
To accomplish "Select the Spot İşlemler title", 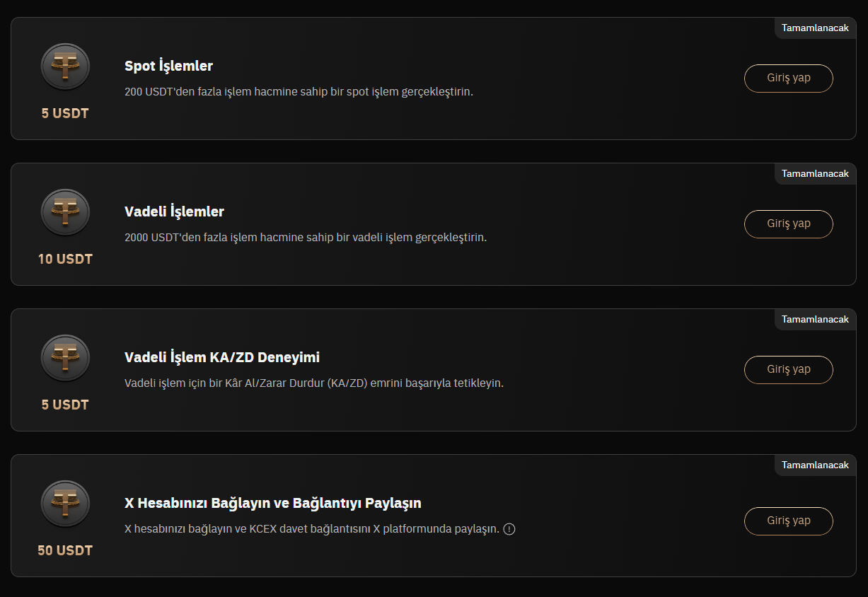I will 168,66.
